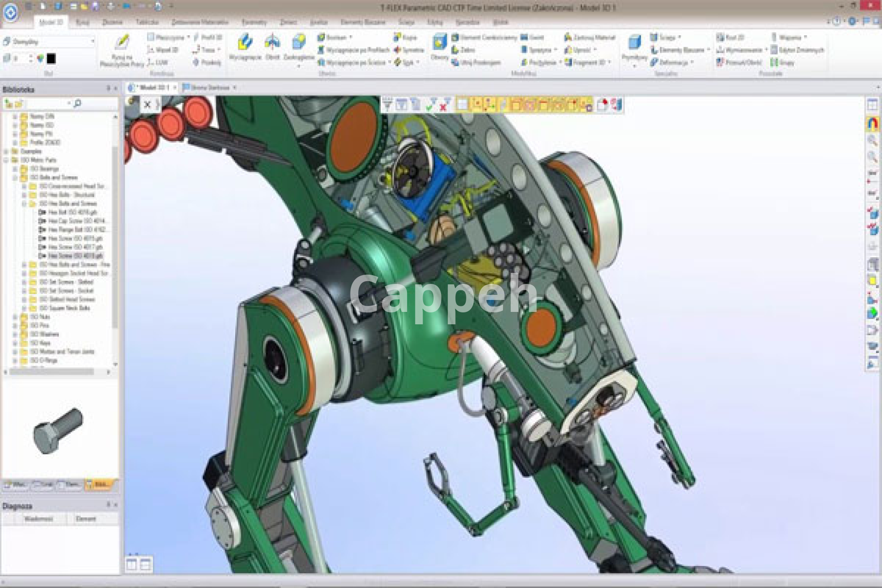Screen dimensions: 882x588
Task: Click the green checkmark confirm icon
Action: 430,106
